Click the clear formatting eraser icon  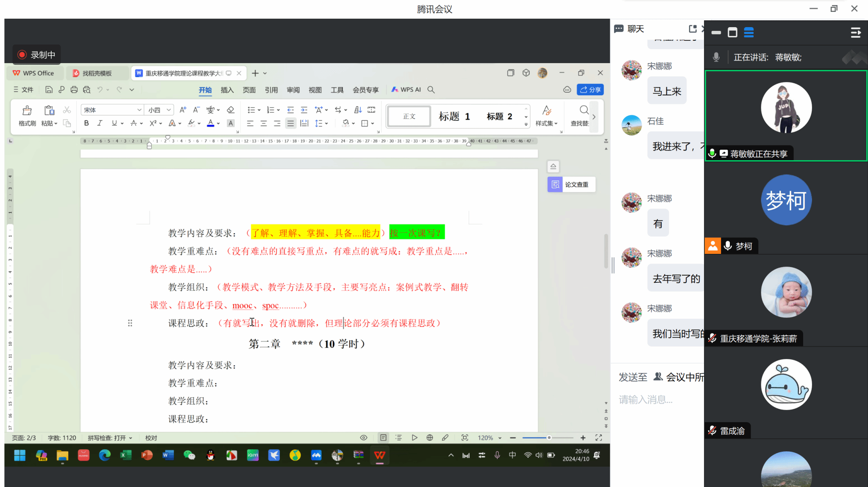(231, 110)
